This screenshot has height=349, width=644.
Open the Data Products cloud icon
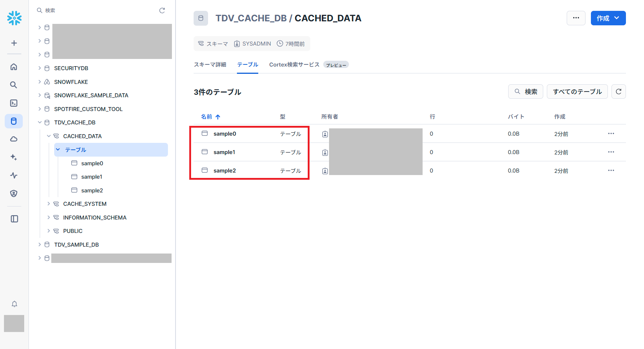tap(14, 139)
